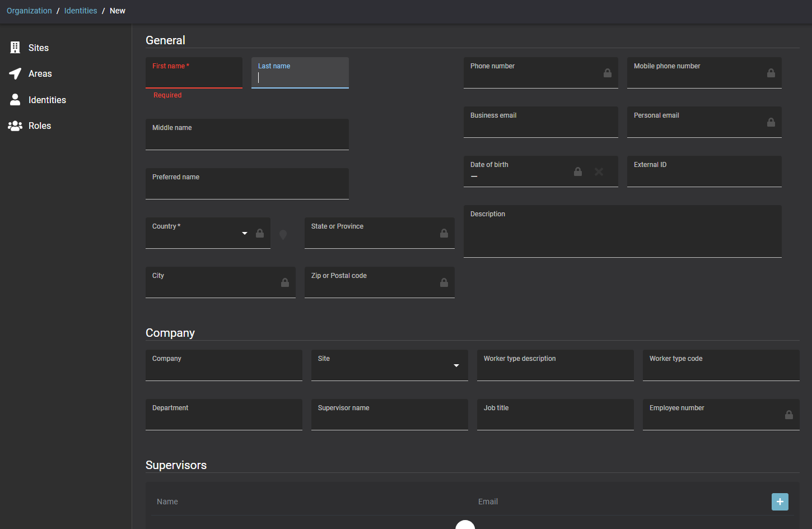812x529 pixels.
Task: Click the Name column header in Supervisors
Action: pyautogui.click(x=167, y=502)
